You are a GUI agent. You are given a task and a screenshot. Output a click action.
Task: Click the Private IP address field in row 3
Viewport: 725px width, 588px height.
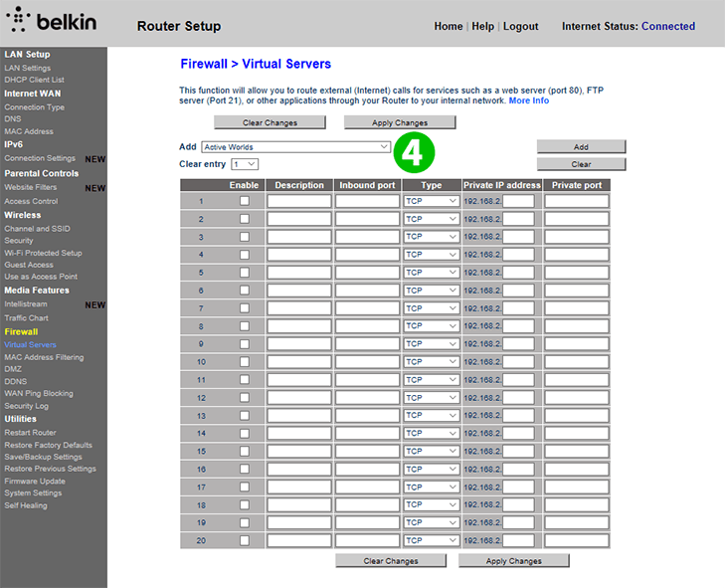pos(518,237)
